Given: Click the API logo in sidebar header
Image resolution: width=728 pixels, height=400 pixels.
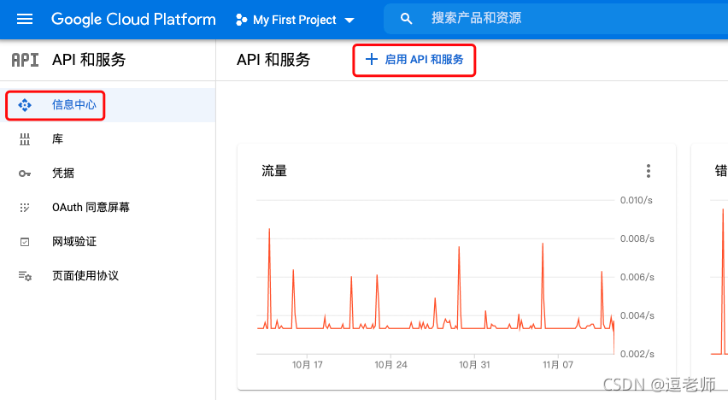Looking at the screenshot, I should (x=25, y=60).
